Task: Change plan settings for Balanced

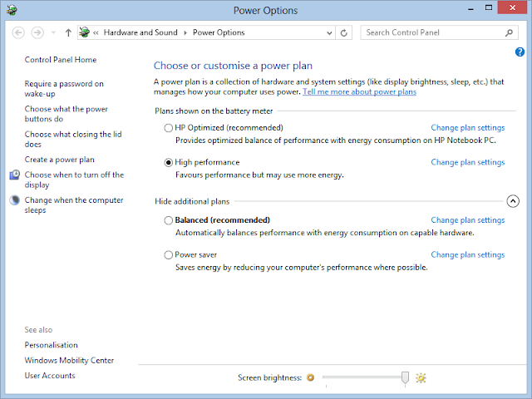Action: click(467, 220)
